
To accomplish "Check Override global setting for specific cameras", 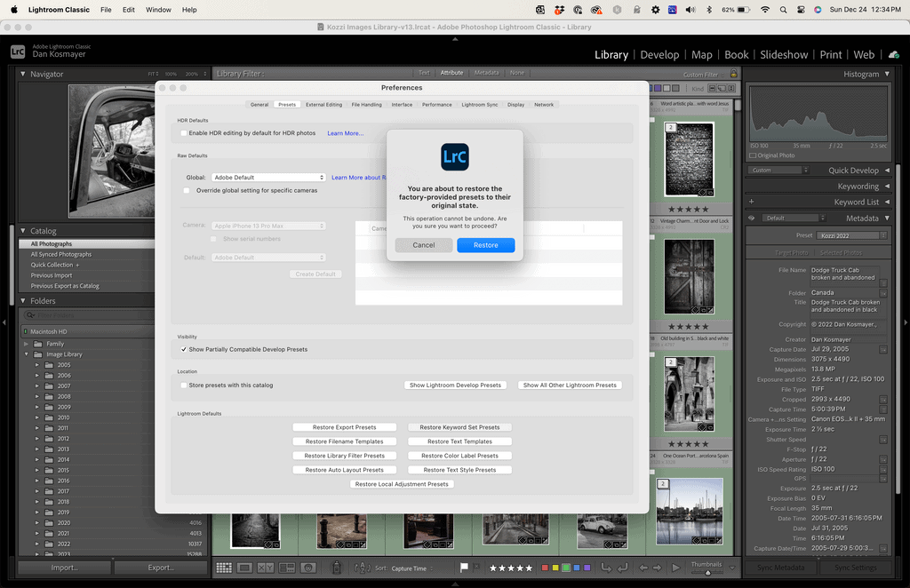I will coord(187,190).
